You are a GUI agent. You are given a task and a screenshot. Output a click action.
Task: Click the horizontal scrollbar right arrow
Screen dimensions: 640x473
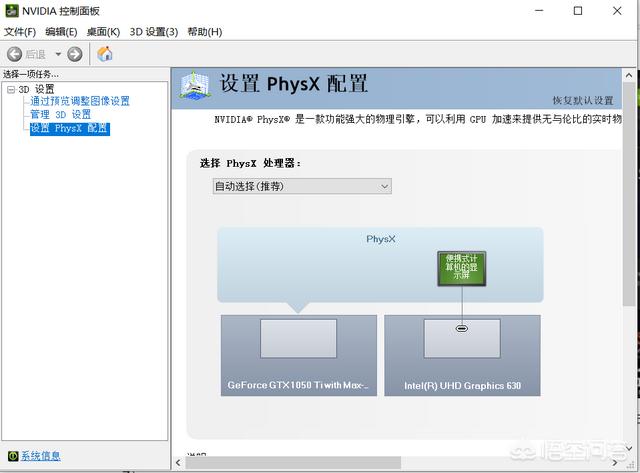coord(615,463)
